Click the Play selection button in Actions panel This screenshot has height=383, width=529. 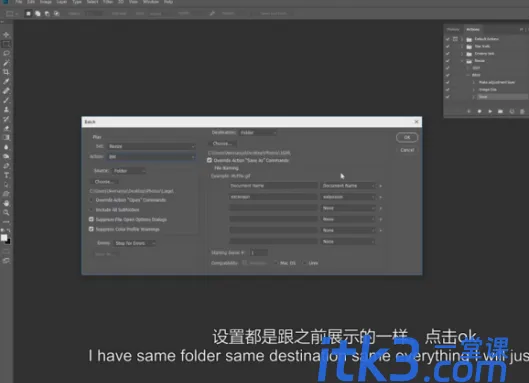point(490,111)
